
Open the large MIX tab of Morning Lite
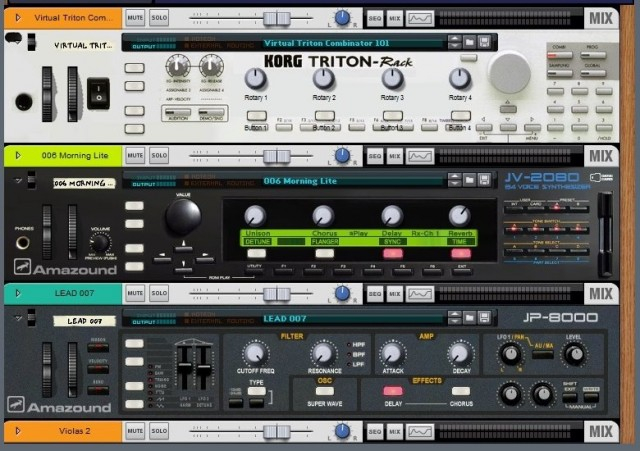coord(600,156)
